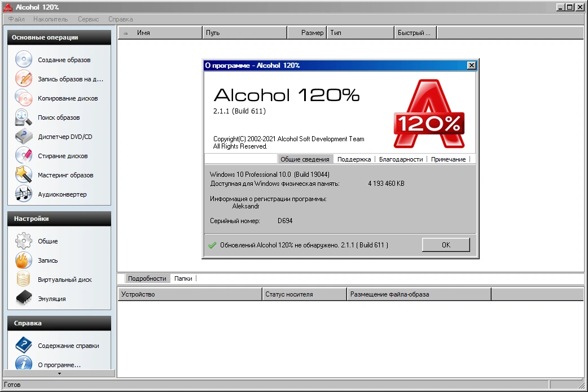Close the About Alcohol 120% dialog
The width and height of the screenshot is (588, 392).
coord(471,66)
